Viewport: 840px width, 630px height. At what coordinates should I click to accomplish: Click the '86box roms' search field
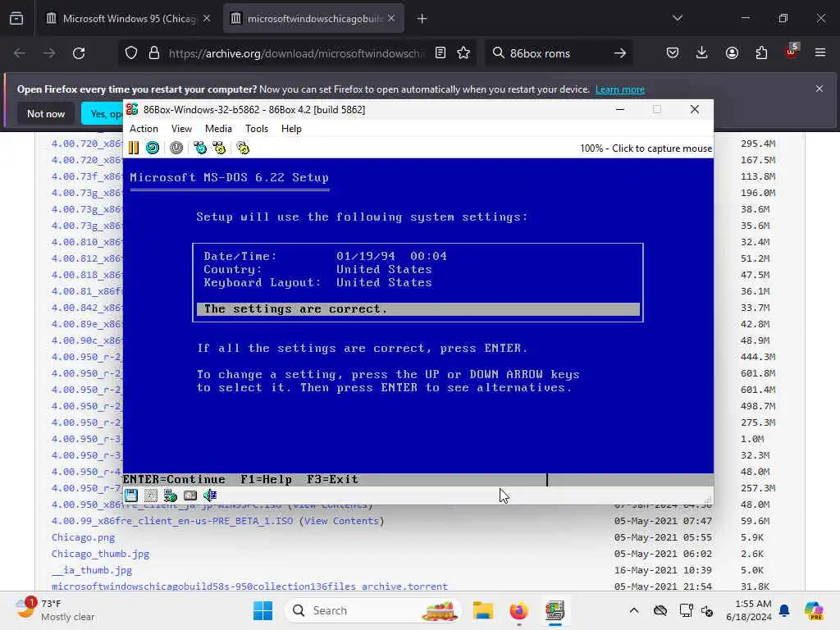557,53
